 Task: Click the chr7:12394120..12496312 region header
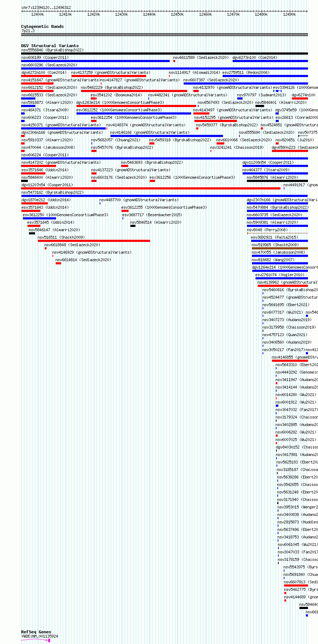(x=46, y=7)
